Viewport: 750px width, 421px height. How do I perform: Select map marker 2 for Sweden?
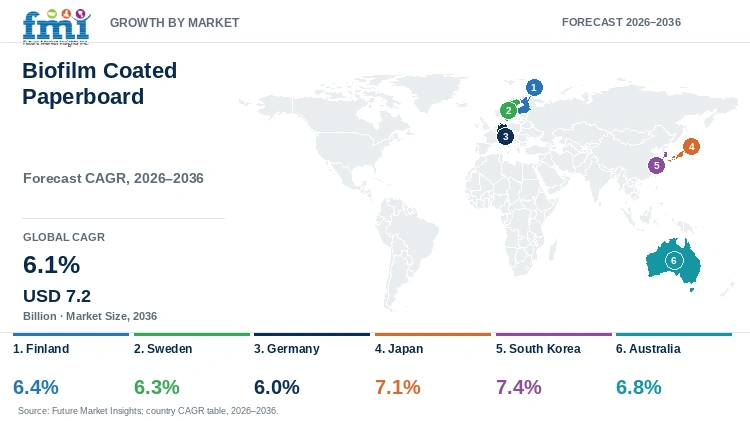coord(508,111)
